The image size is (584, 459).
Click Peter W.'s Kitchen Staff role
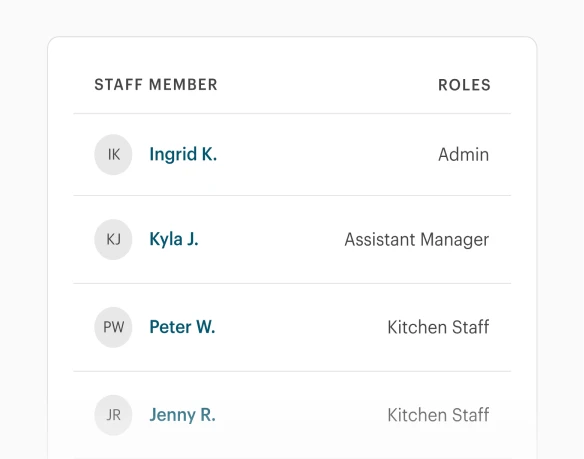click(438, 327)
